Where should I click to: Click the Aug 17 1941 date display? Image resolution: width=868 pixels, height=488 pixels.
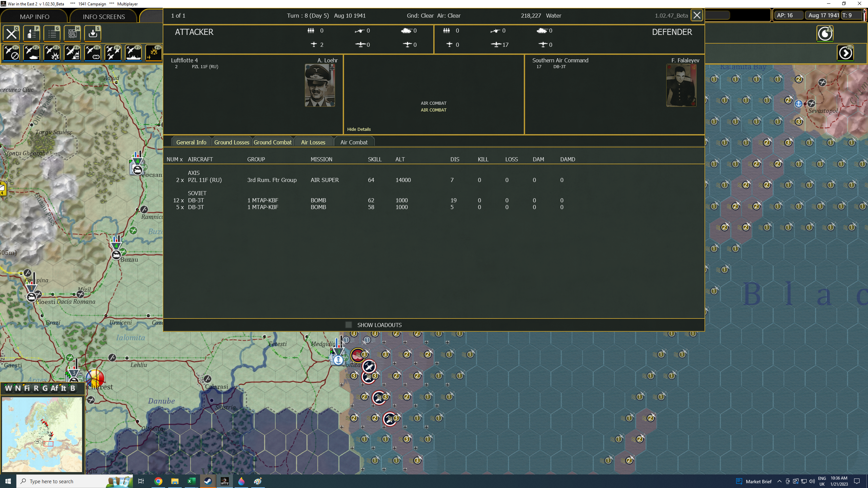point(823,15)
